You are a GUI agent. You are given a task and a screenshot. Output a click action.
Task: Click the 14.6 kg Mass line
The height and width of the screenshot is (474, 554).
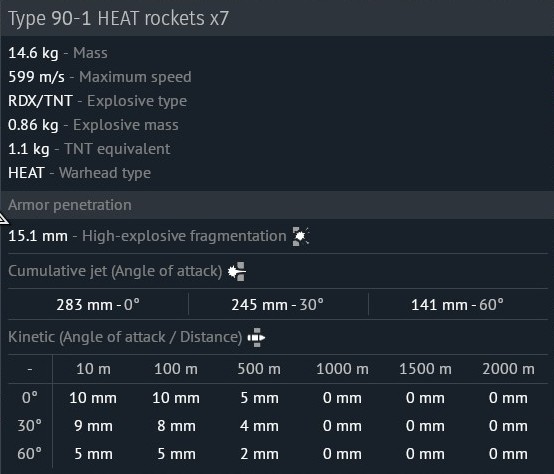58,53
